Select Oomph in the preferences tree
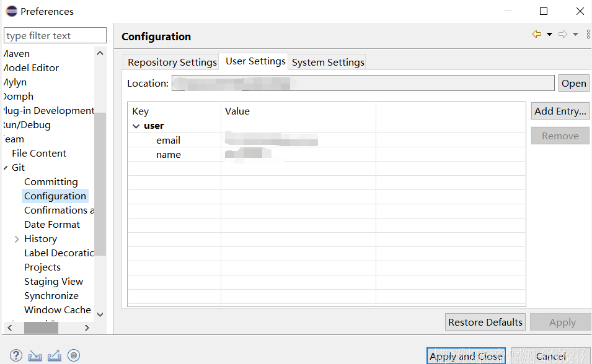This screenshot has width=592, height=364. pos(18,97)
